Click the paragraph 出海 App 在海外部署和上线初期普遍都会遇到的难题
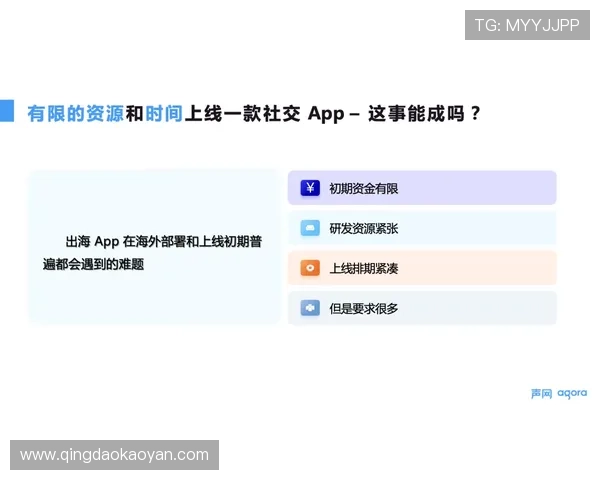The width and height of the screenshot is (600, 480). [x=152, y=253]
